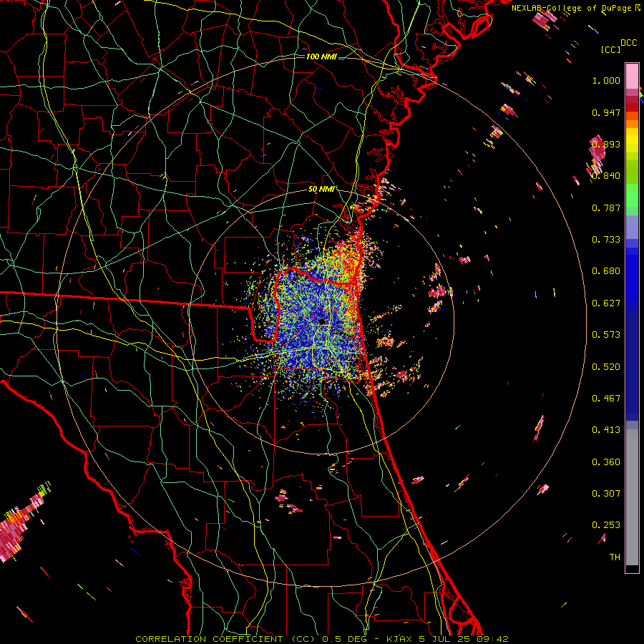This screenshot has width=644, height=644.
Task: Click the KJAX radar site marker at the map center
Action: pyautogui.click(x=323, y=321)
